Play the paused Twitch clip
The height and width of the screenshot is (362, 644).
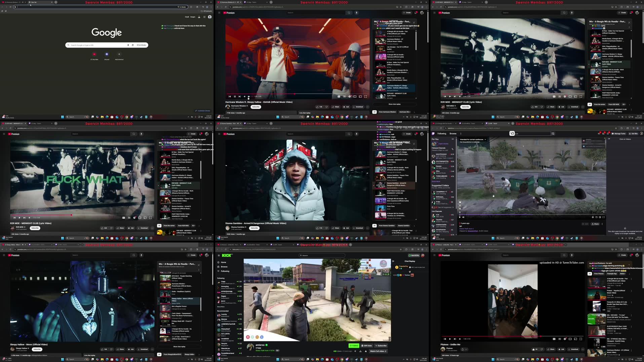click(460, 217)
